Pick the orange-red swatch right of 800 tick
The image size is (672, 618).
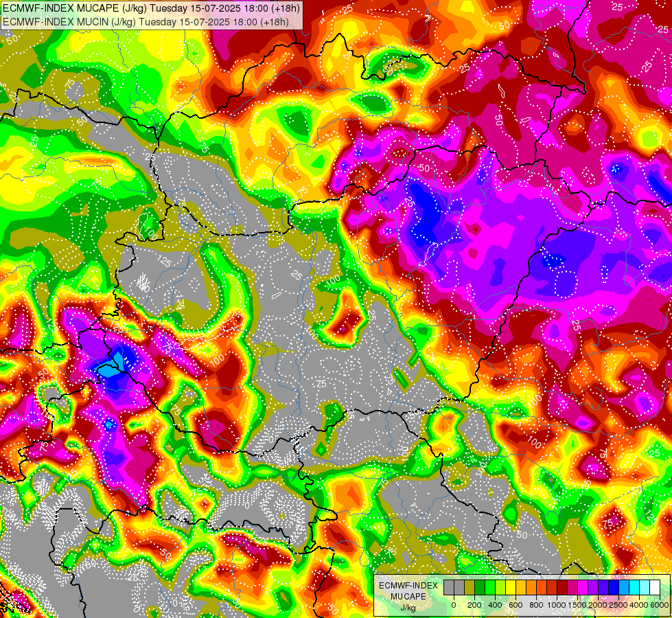click(542, 588)
